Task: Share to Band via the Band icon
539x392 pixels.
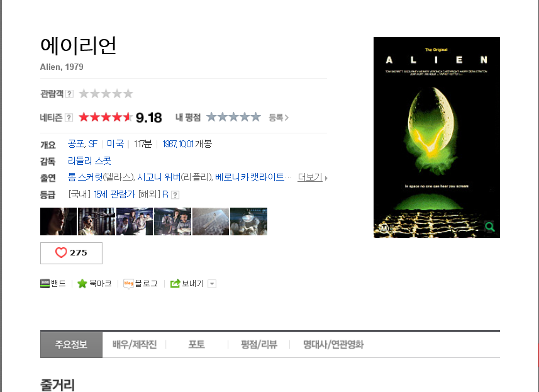Action: point(45,284)
